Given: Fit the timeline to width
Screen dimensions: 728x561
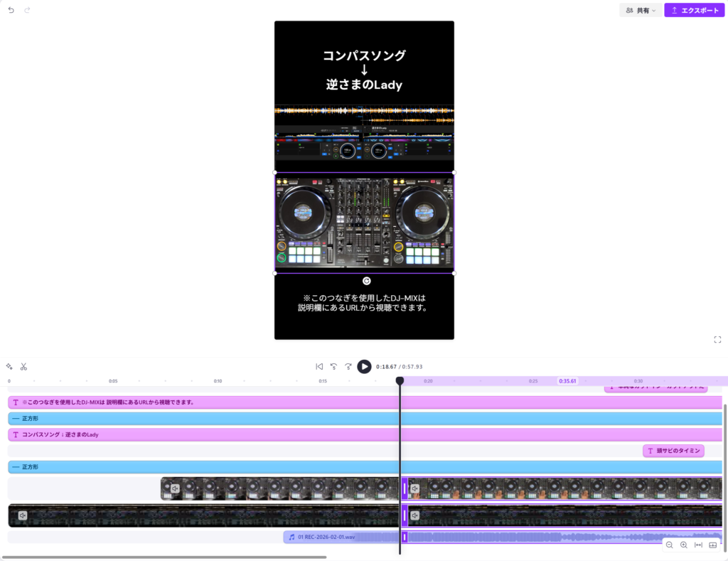Looking at the screenshot, I should 698,545.
